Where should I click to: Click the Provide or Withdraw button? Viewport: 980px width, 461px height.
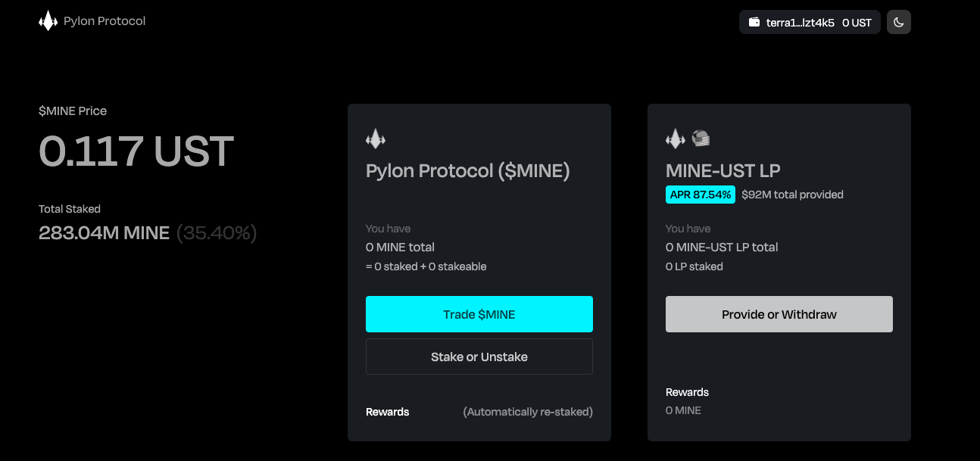779,314
